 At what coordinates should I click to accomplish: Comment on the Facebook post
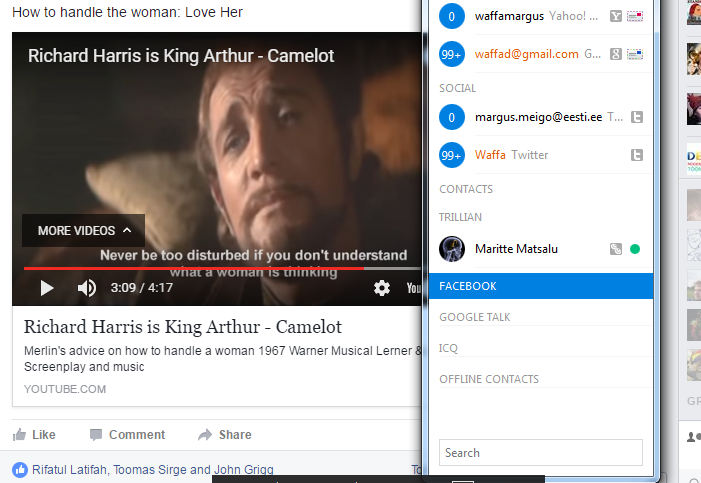pyautogui.click(x=127, y=435)
